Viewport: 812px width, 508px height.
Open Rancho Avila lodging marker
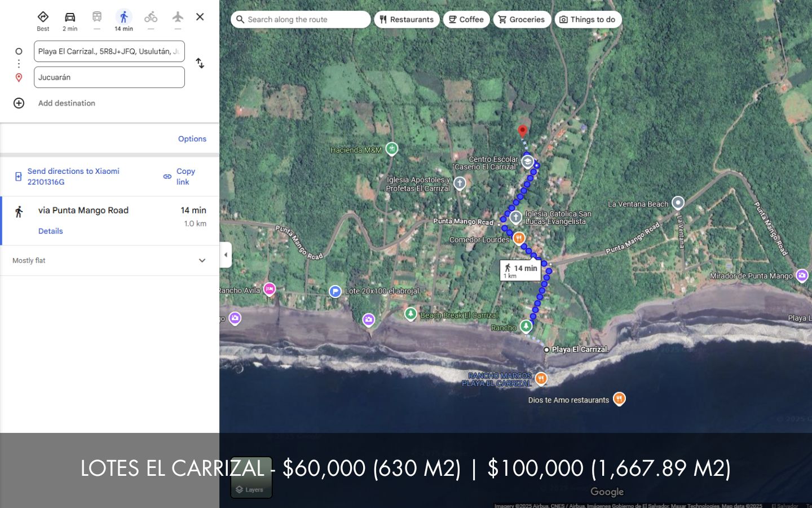click(x=270, y=290)
